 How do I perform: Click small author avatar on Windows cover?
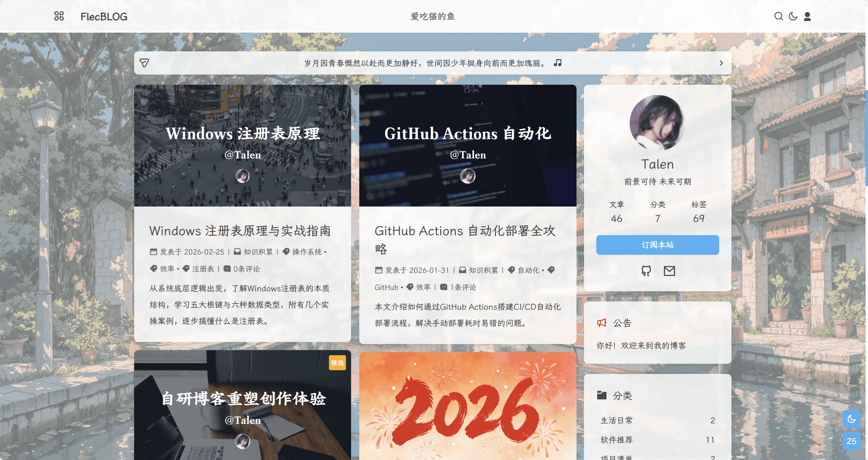click(x=242, y=176)
